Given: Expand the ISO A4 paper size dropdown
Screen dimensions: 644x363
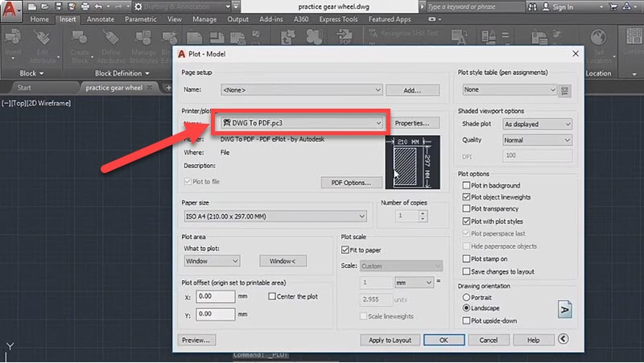Looking at the screenshot, I should click(x=275, y=216).
